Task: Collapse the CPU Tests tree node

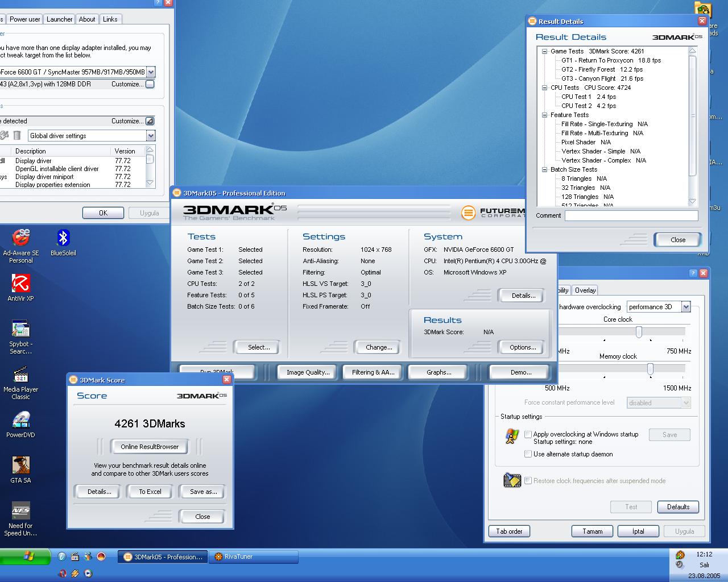Action: pos(544,88)
